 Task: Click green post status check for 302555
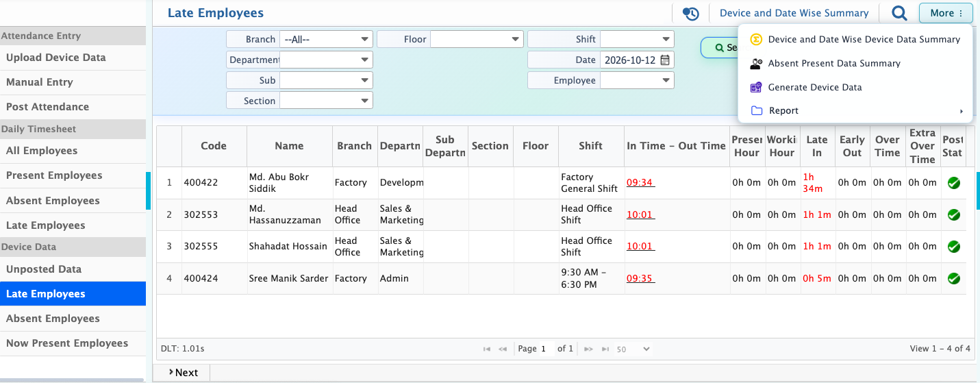pyautogui.click(x=953, y=247)
